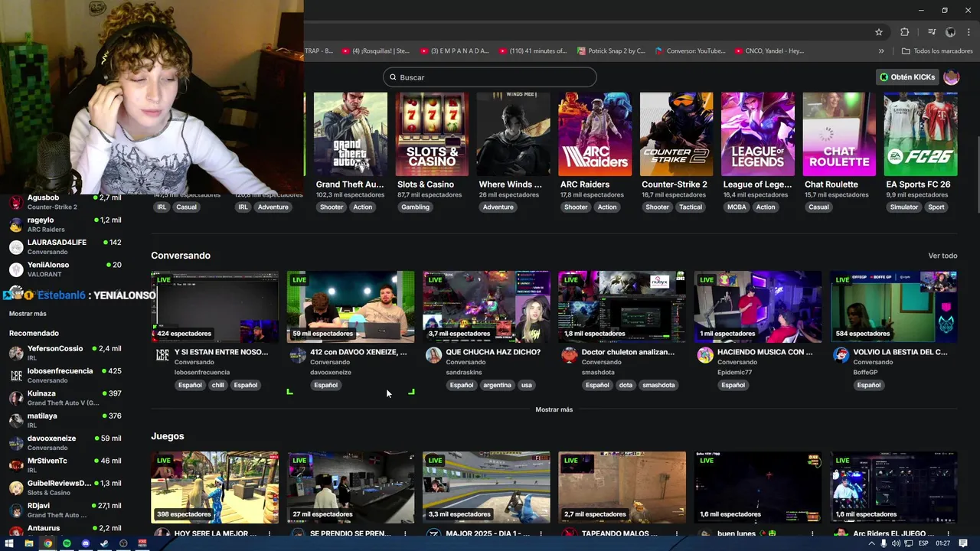
Task: Open the Chat Roulette category cover
Action: click(x=839, y=134)
